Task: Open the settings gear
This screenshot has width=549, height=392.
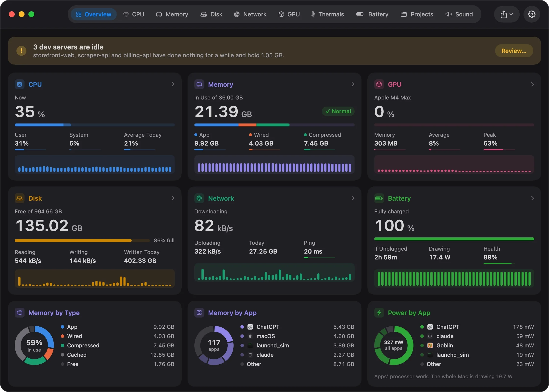Action: coord(532,14)
